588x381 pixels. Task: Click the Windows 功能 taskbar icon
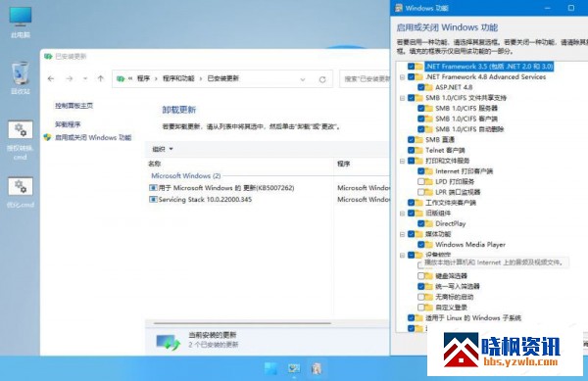click(x=317, y=368)
